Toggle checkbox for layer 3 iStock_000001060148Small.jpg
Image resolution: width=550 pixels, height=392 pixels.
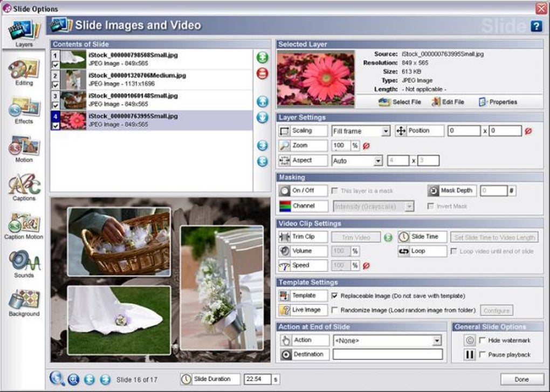(55, 105)
